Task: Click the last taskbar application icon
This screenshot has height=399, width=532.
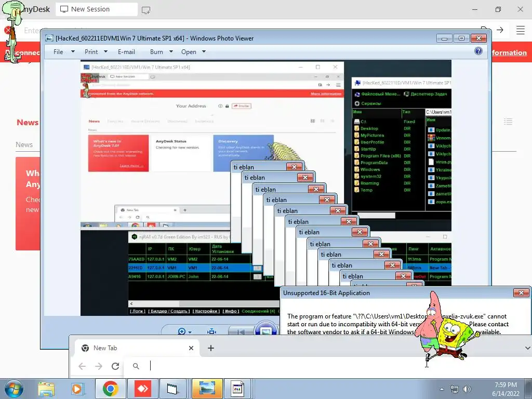Action: [237, 389]
